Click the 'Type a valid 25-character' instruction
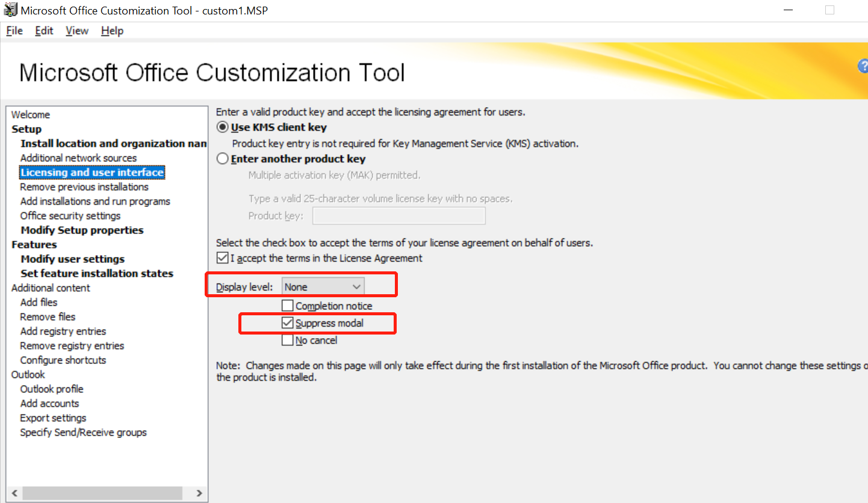Viewport: 868px width, 503px height. [380, 199]
